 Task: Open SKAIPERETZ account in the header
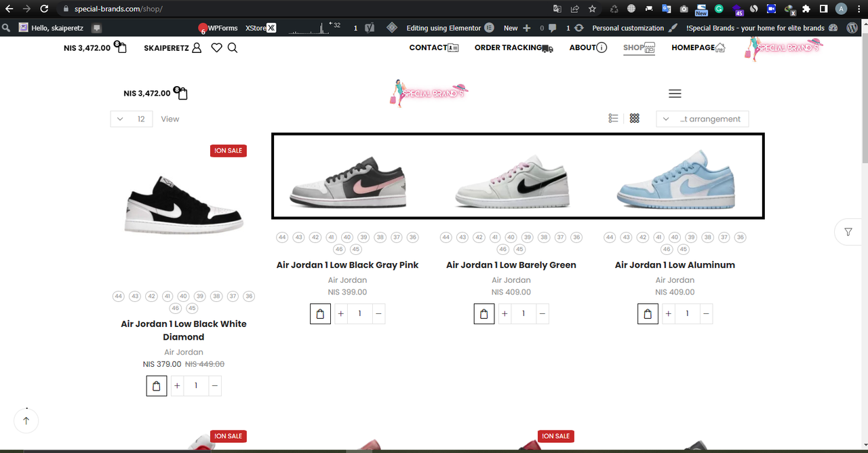click(173, 47)
